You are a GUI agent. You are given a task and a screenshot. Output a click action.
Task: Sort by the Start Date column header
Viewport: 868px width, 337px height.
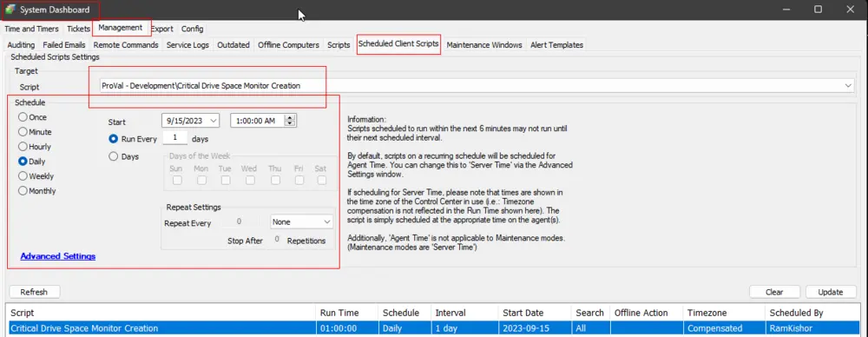(x=534, y=313)
